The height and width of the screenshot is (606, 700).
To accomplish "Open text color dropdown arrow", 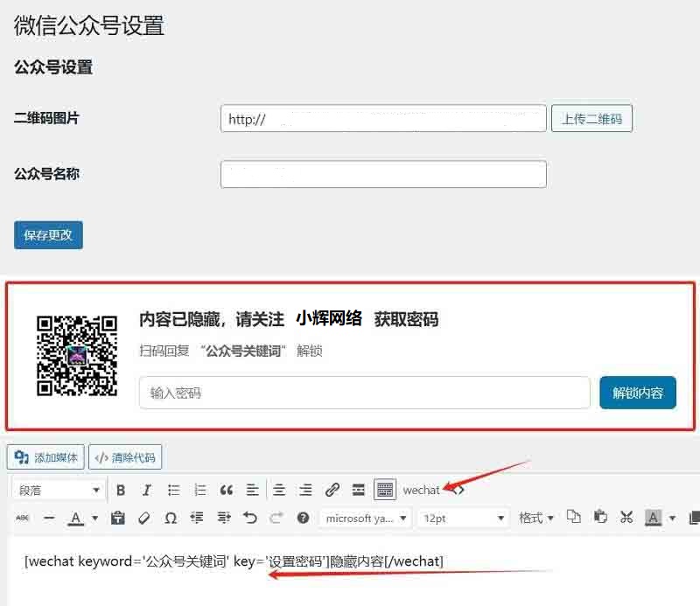I will pyautogui.click(x=94, y=518).
